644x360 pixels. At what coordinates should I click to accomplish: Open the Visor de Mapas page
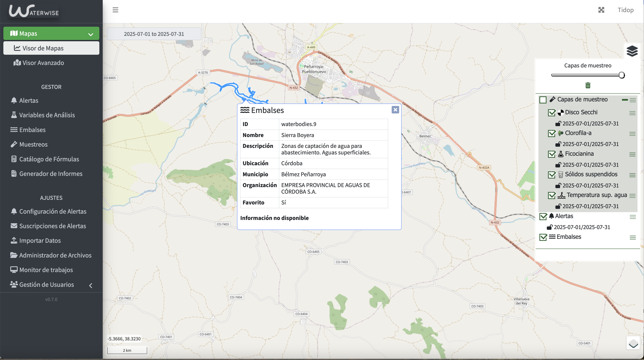pyautogui.click(x=51, y=48)
